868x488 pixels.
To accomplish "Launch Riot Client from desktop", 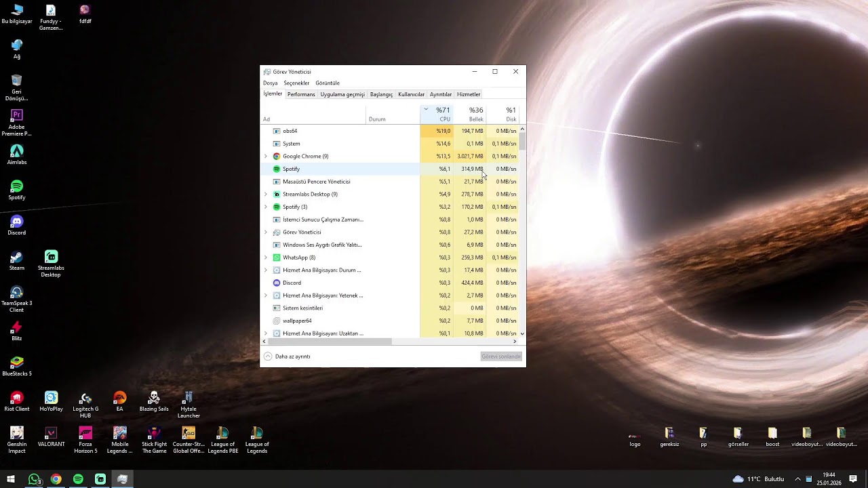I will (17, 401).
